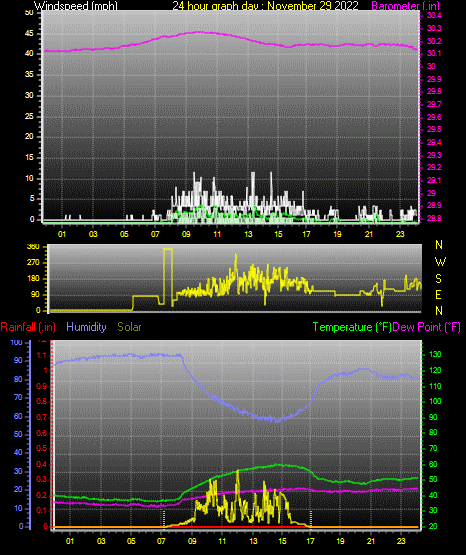
Task: Click the "Barometer (.in)" axis title
Action: (x=405, y=6)
